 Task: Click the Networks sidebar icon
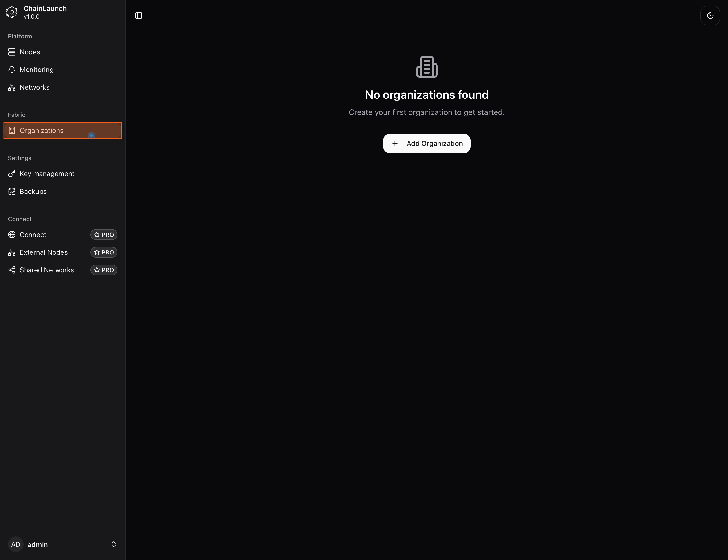12,87
